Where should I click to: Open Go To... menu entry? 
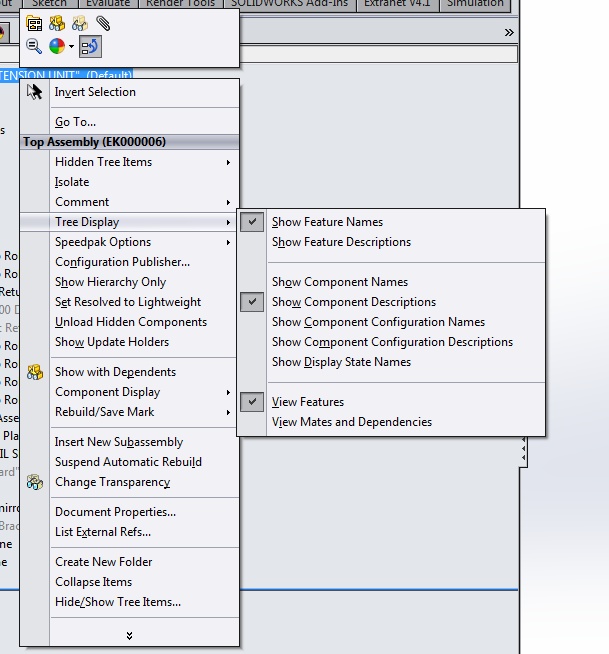[x=130, y=122]
